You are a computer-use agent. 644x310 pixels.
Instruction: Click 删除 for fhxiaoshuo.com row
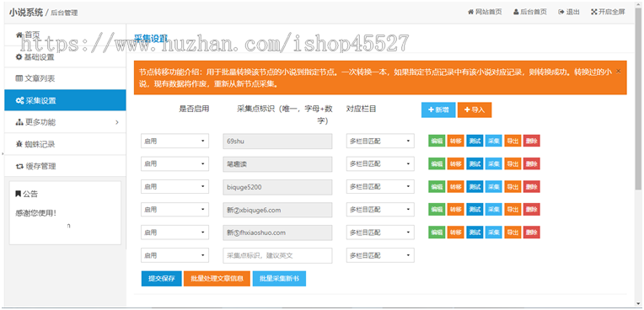tap(531, 232)
